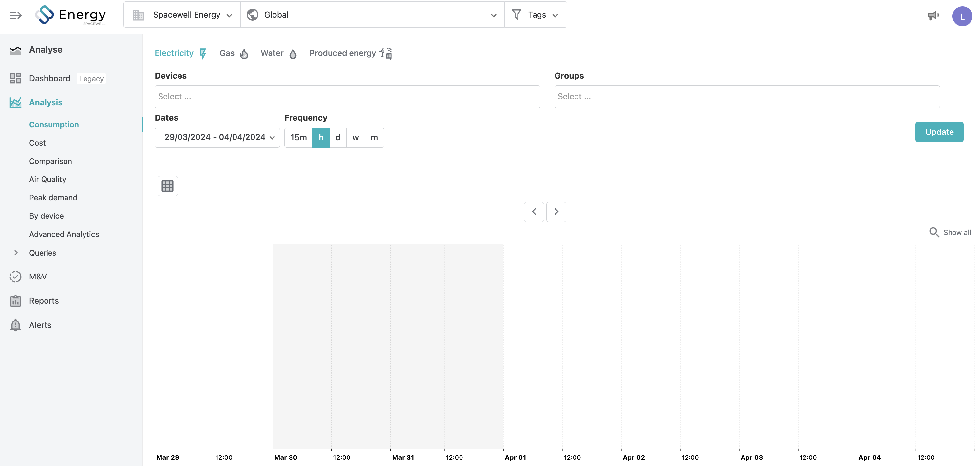The width and height of the screenshot is (980, 466).
Task: Go to previous date period arrow
Action: [x=534, y=212]
